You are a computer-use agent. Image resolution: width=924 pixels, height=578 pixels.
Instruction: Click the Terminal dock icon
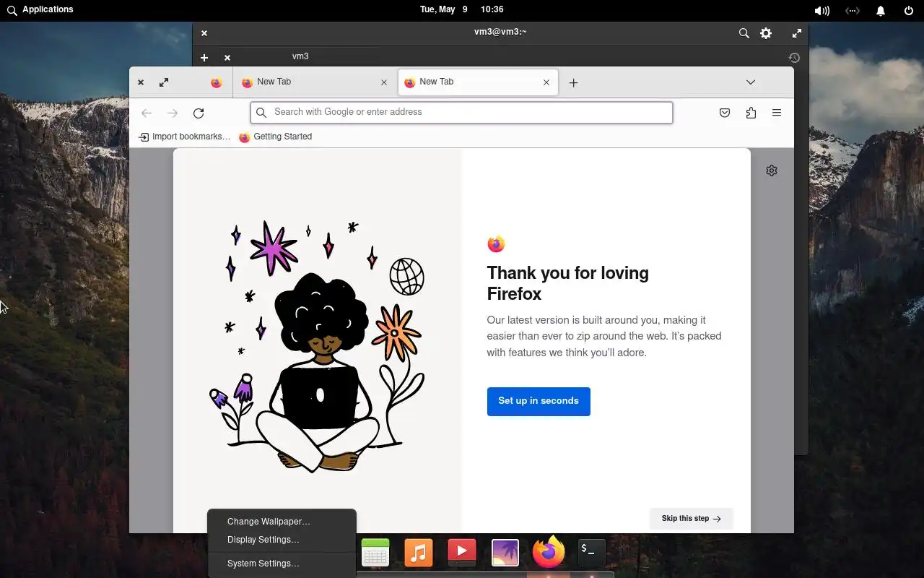pos(592,553)
